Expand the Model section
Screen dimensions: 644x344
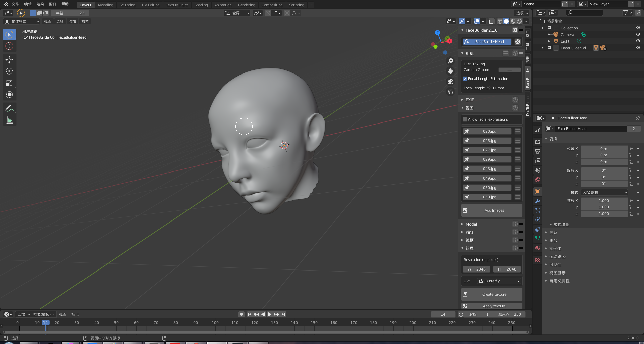point(471,224)
